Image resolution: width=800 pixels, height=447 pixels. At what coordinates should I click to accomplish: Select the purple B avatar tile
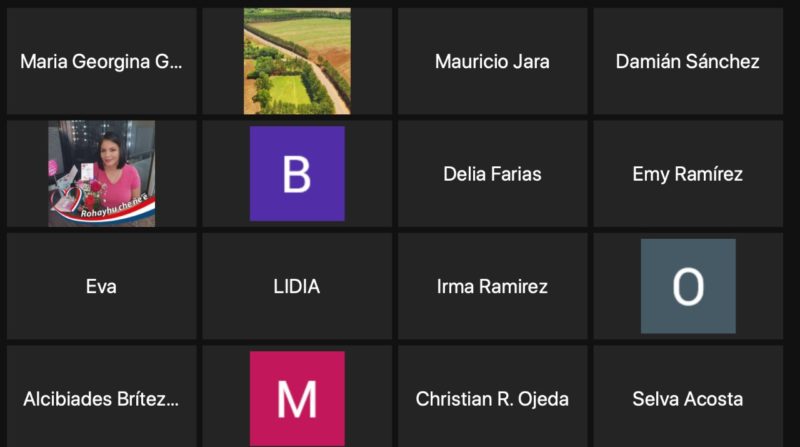coord(297,173)
